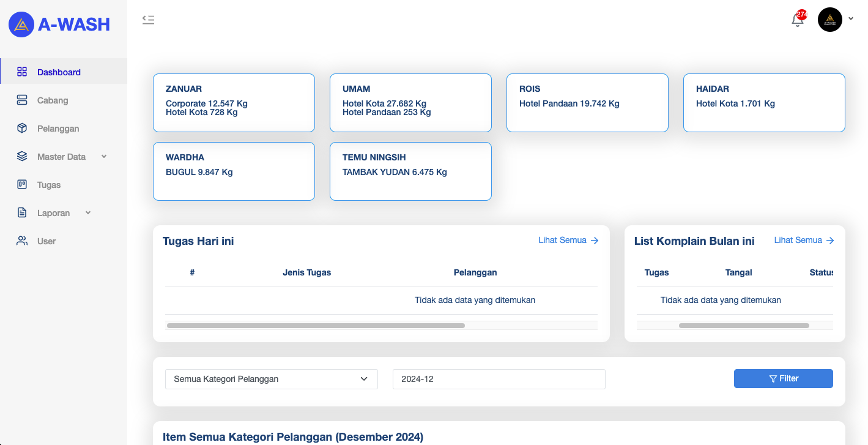
Task: Open notifications via the bell icon
Action: point(797,20)
